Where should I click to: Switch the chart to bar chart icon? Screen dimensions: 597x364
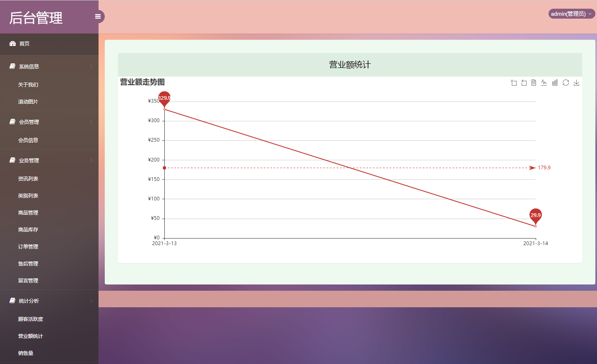555,82
